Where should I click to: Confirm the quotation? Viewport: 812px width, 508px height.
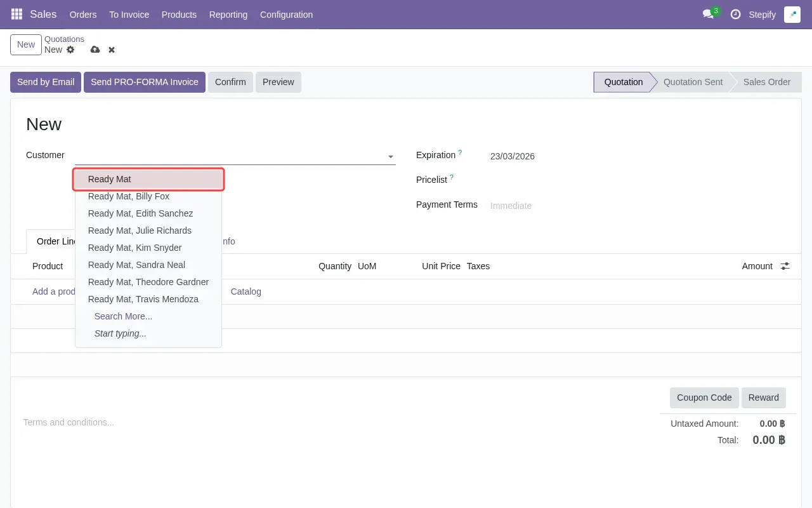click(230, 82)
